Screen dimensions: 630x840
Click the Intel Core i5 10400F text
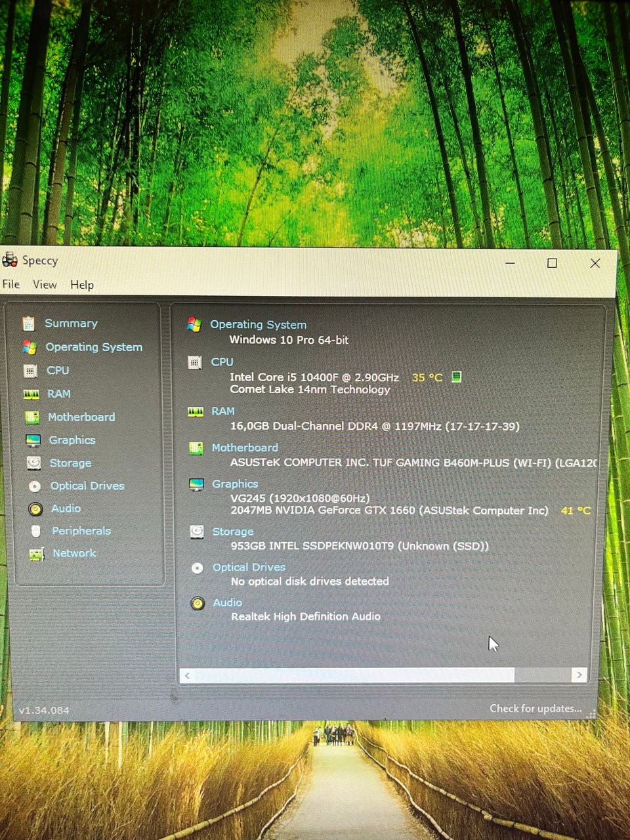coord(314,377)
